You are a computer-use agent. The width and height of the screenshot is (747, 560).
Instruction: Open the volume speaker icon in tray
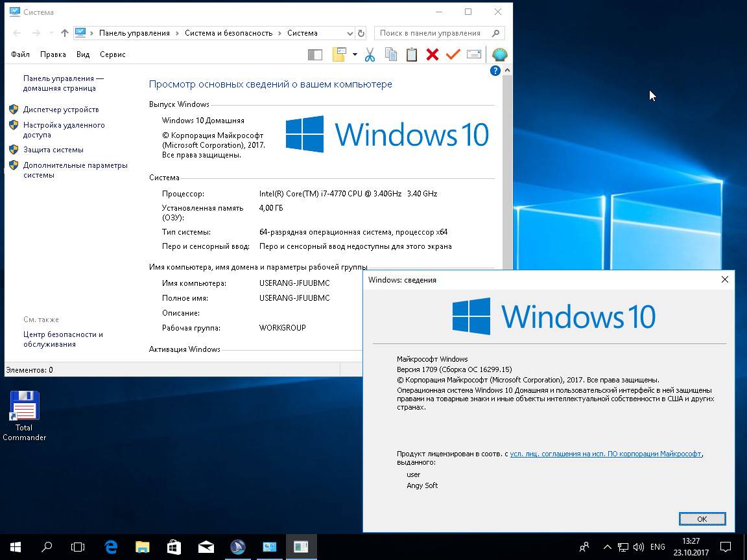(x=638, y=547)
